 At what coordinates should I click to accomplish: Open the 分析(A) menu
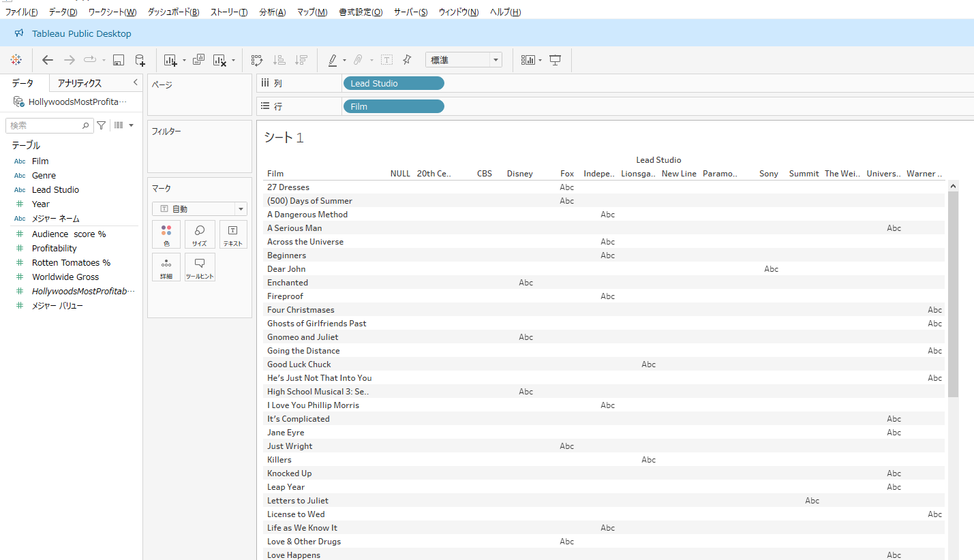click(x=273, y=12)
